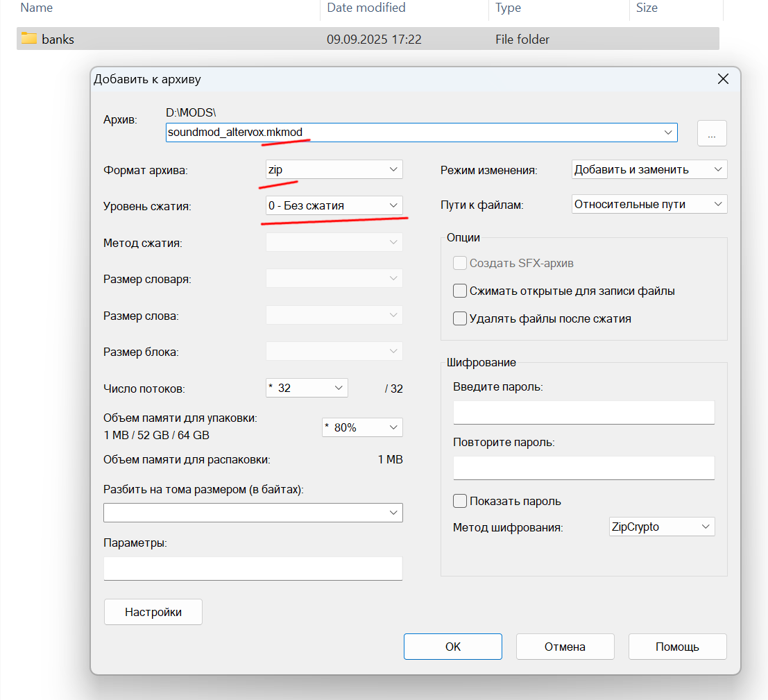Open the Режим изменения dropdown
This screenshot has height=700, width=768.
649,169
